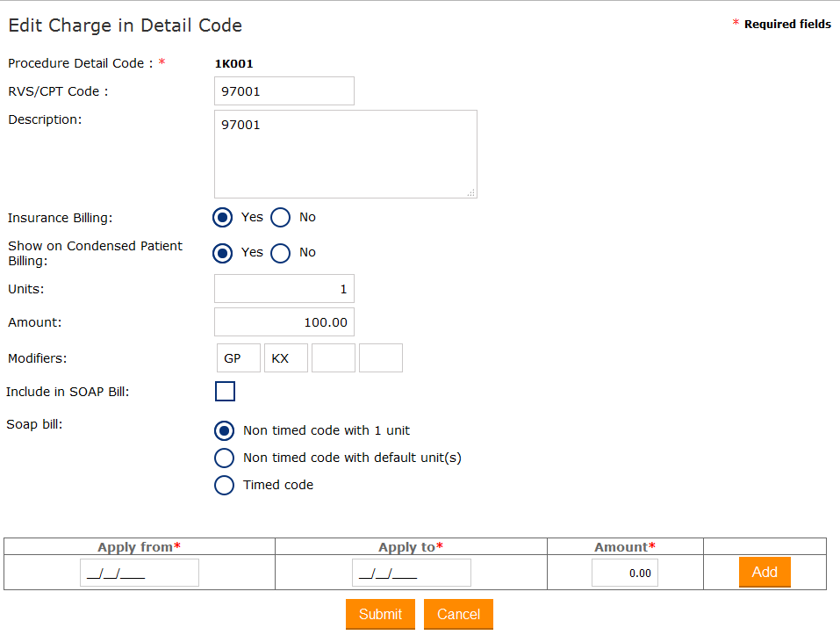840x635 pixels.
Task: Select No for Insurance Billing
Action: [x=280, y=218]
